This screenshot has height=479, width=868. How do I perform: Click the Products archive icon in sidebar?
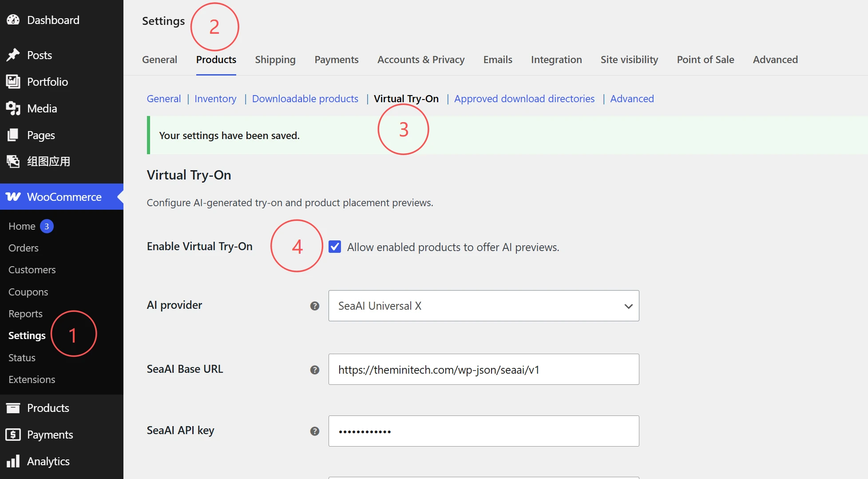click(13, 408)
